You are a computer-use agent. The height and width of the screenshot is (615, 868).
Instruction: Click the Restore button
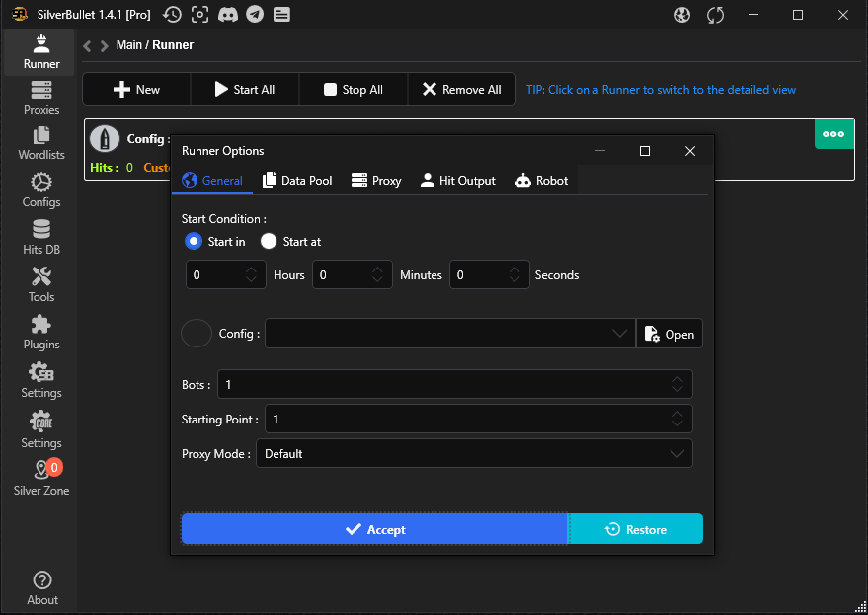pos(636,529)
